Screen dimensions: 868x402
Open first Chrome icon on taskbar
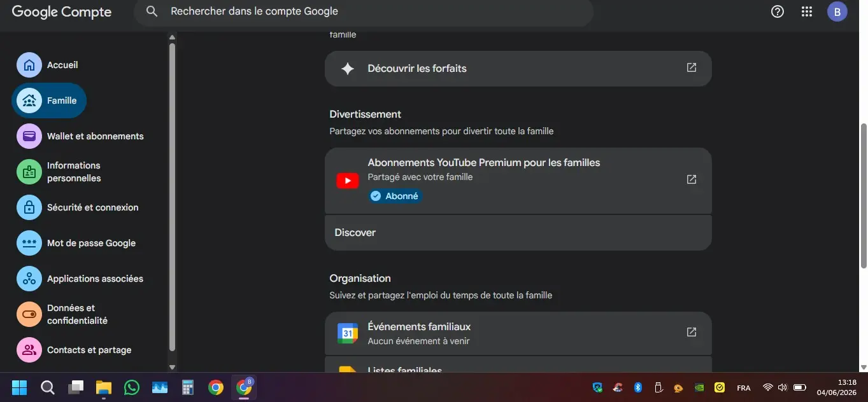point(216,387)
